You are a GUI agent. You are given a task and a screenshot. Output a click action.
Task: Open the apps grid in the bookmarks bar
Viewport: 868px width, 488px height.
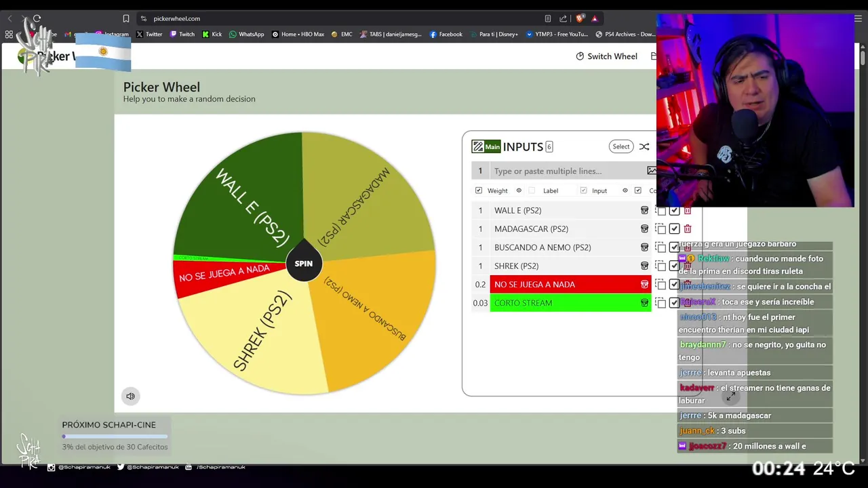[9, 34]
